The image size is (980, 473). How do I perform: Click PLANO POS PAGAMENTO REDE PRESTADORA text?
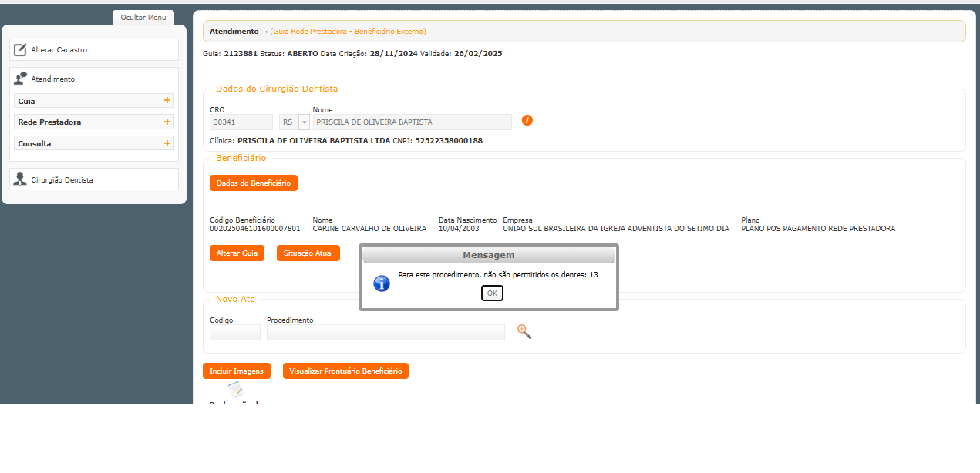pyautogui.click(x=818, y=229)
